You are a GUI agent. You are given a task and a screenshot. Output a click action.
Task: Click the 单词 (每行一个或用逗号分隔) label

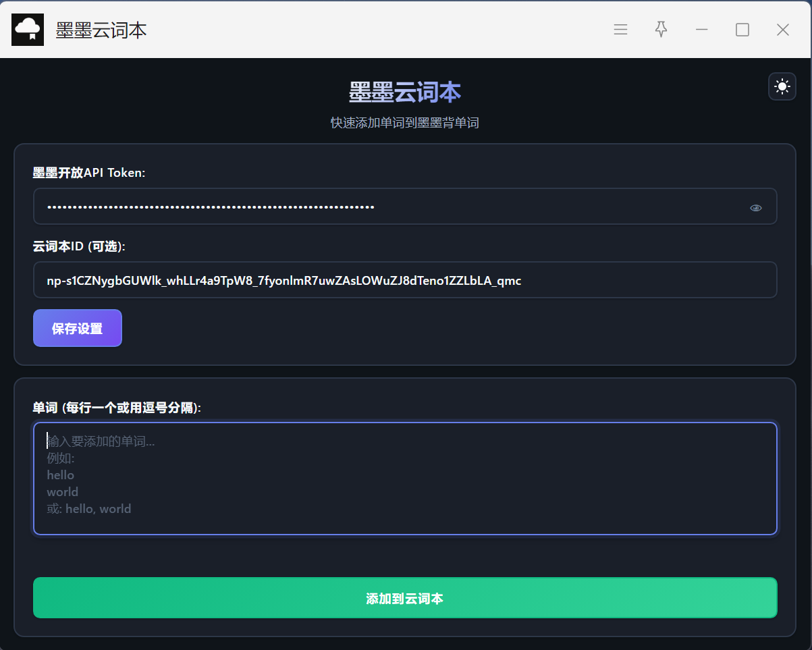click(117, 408)
